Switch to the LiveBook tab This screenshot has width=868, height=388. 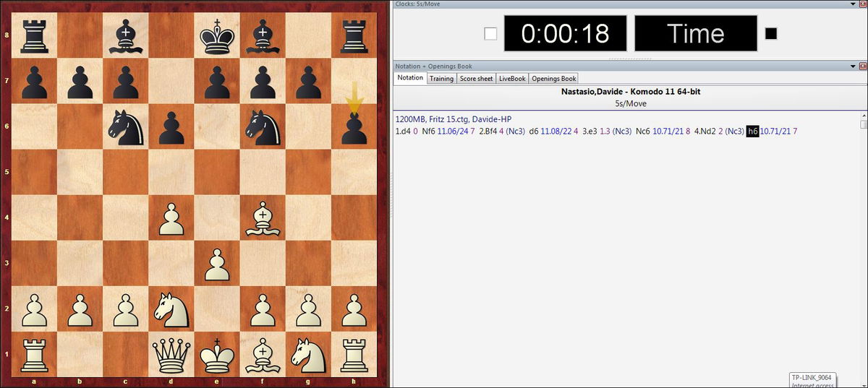pos(512,78)
